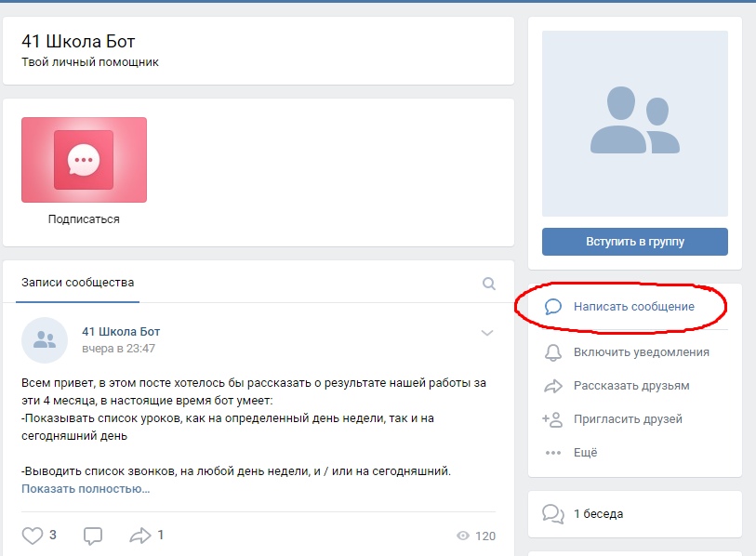Expand the post options chevron menu
This screenshot has width=756, height=556.
[x=487, y=333]
